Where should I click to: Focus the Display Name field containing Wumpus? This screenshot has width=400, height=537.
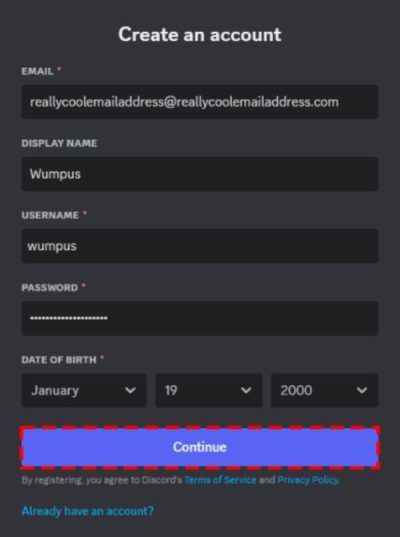coord(200,174)
